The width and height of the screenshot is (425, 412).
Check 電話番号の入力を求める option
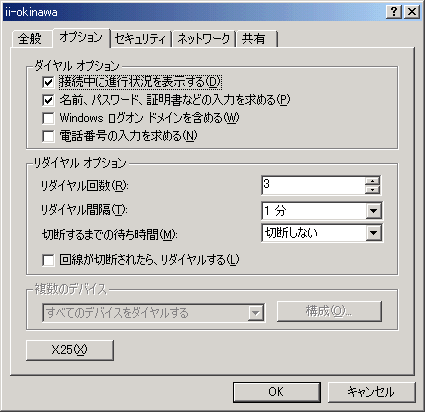pos(48,136)
